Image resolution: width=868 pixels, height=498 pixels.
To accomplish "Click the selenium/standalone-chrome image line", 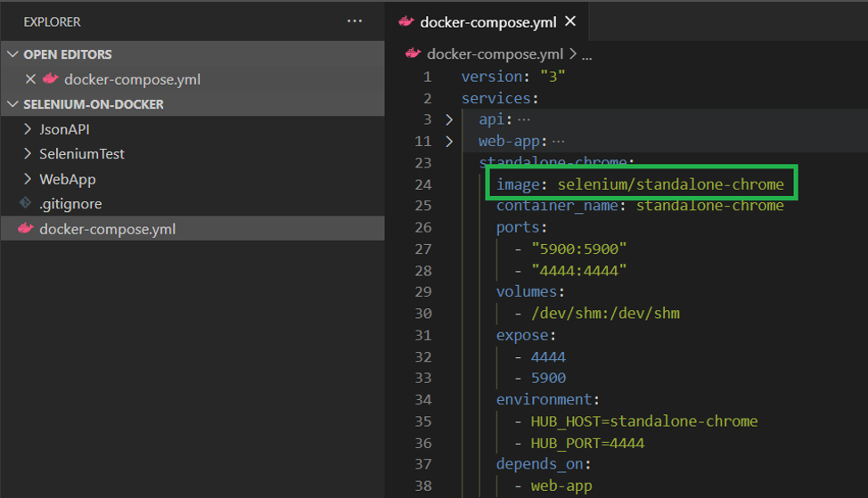I will click(640, 184).
